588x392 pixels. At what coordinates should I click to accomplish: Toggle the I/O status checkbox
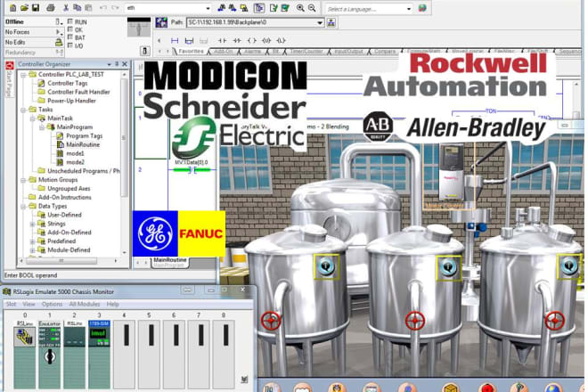(x=70, y=45)
